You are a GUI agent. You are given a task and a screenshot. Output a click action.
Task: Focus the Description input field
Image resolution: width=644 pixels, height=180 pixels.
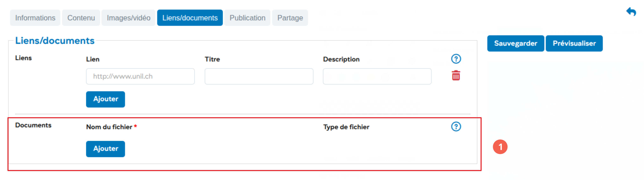377,76
